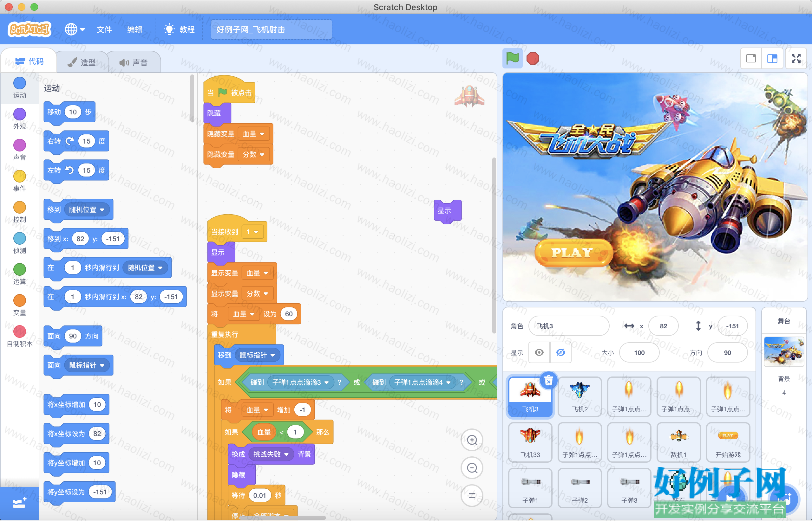The image size is (812, 521).
Task: Open the 文件 menu
Action: [104, 29]
